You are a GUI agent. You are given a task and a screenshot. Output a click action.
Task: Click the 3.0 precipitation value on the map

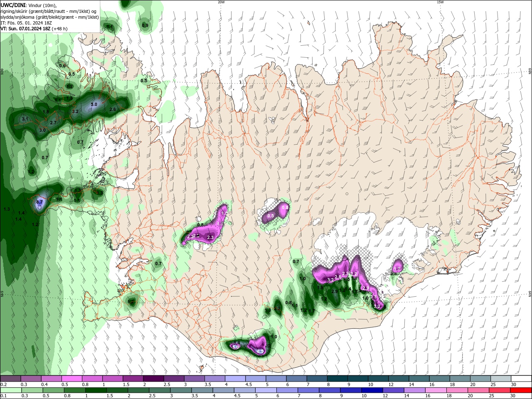42,131
